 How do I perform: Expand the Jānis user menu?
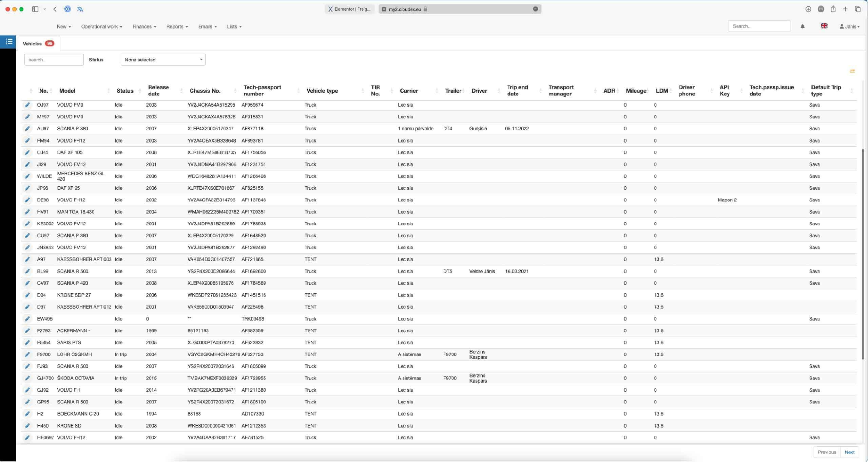click(849, 26)
